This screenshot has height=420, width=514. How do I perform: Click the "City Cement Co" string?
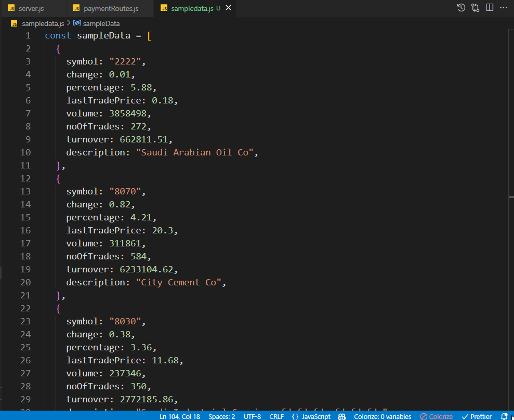(x=178, y=282)
